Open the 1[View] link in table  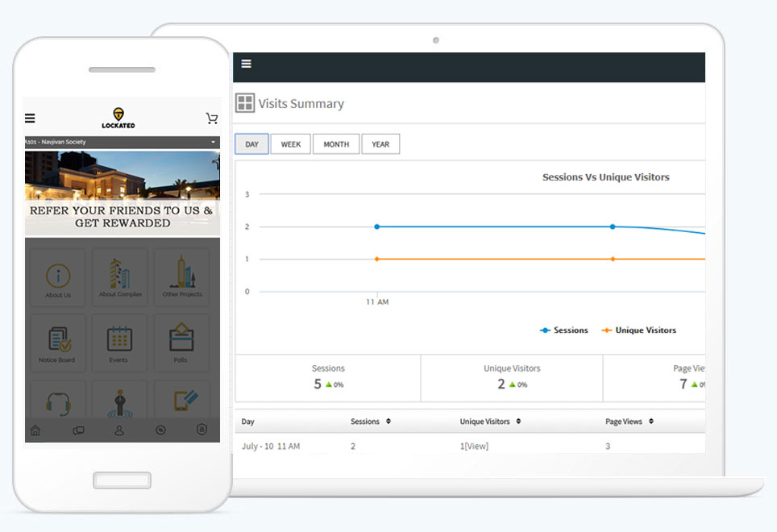point(474,447)
